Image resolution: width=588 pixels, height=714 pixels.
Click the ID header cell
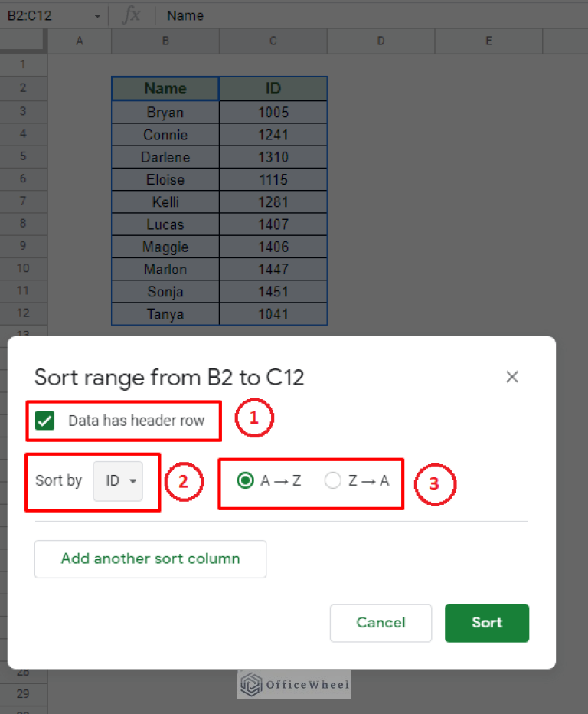[273, 89]
